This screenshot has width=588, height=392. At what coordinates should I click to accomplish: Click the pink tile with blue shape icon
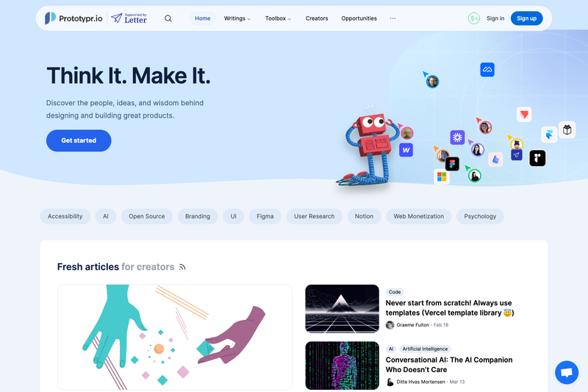[x=495, y=160]
